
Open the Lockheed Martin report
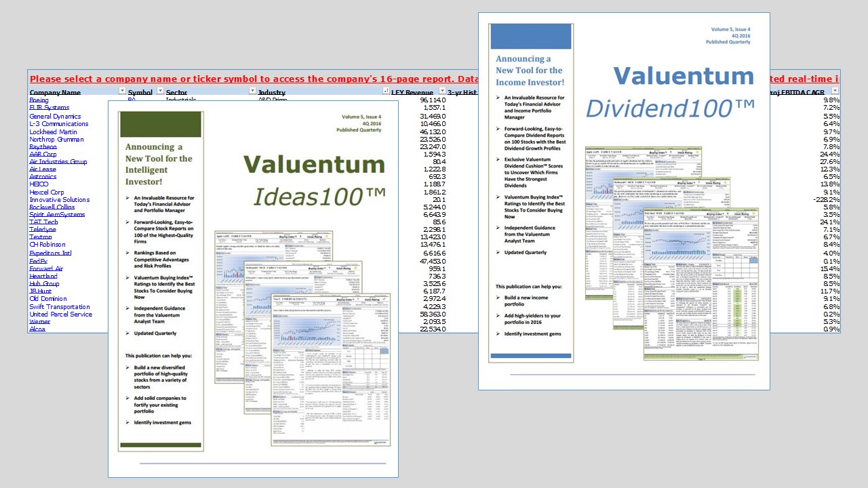tap(53, 131)
